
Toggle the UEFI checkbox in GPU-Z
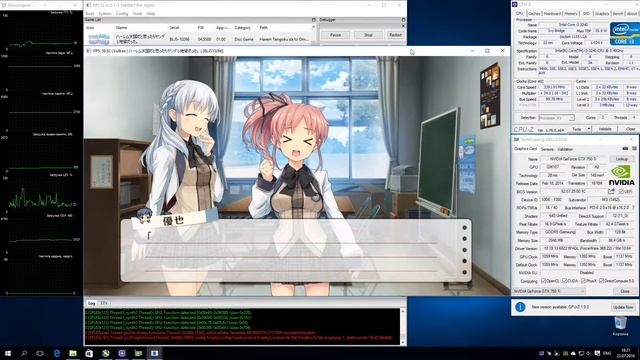(620, 191)
